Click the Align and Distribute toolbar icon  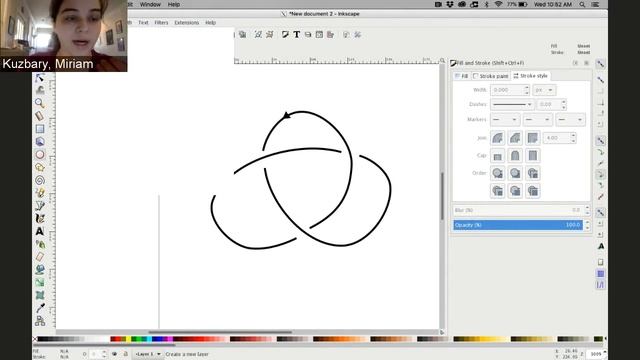[331, 35]
